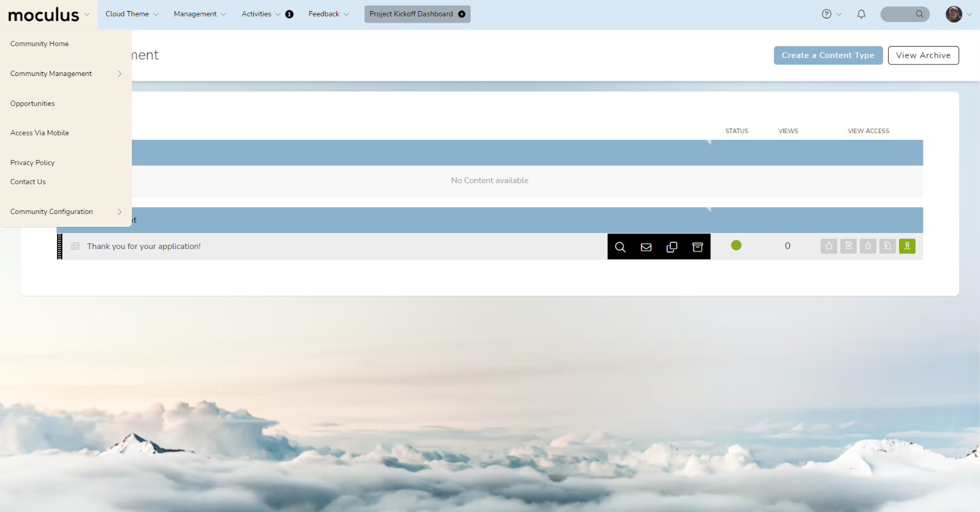Click into the top bar search field
980x512 pixels.
(905, 14)
